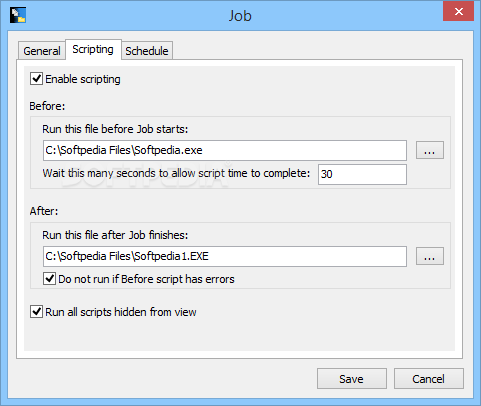Screen dimensions: 481x406
Task: Click the 'Run this file before Job starts' label
Action: tap(115, 129)
